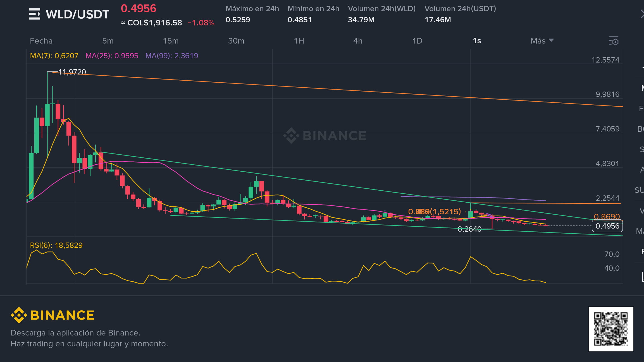Image resolution: width=644 pixels, height=362 pixels.
Task: Click the Mínimo en 24h label
Action: click(313, 9)
